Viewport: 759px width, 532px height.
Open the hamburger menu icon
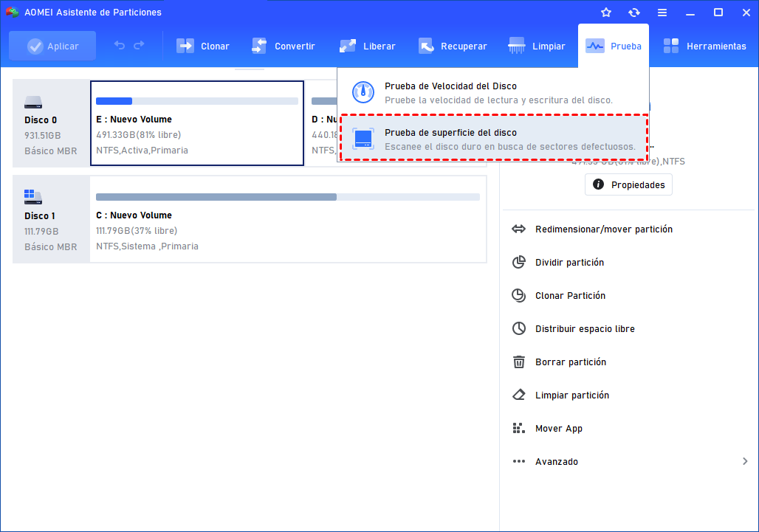click(662, 13)
